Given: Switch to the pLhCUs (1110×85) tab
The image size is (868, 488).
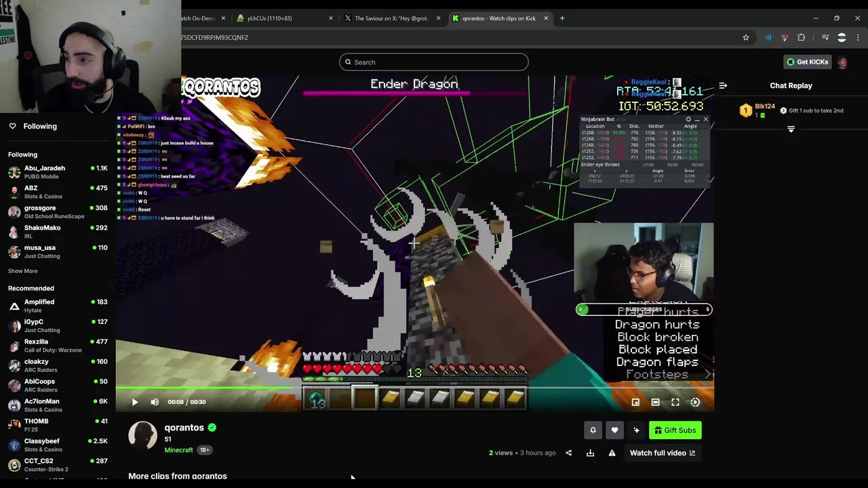Looking at the screenshot, I should tap(284, 18).
